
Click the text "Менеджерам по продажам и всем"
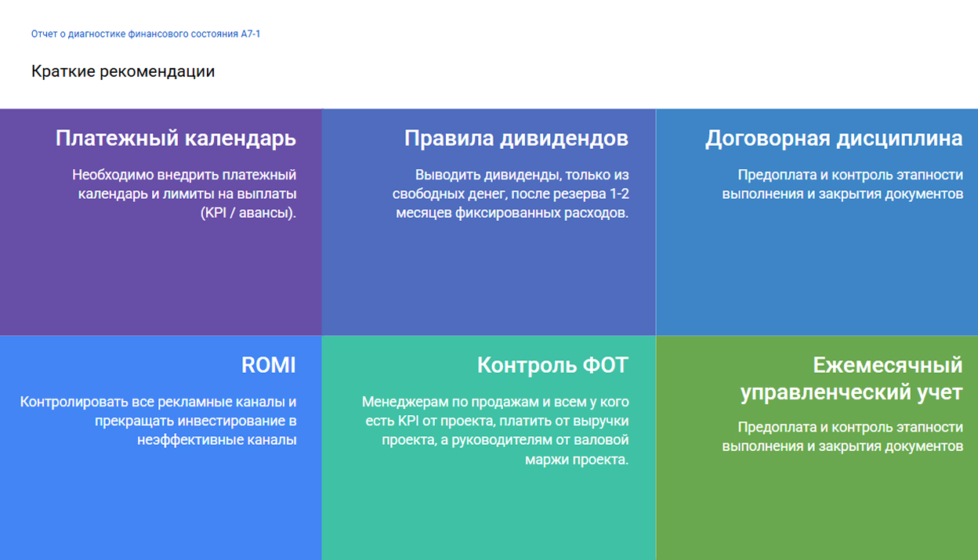coord(469,403)
